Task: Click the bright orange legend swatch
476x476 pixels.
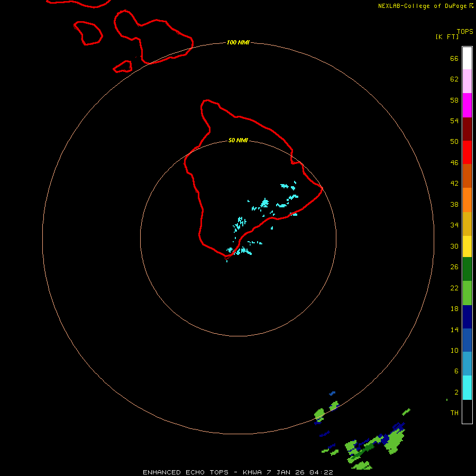Action: [x=467, y=200]
